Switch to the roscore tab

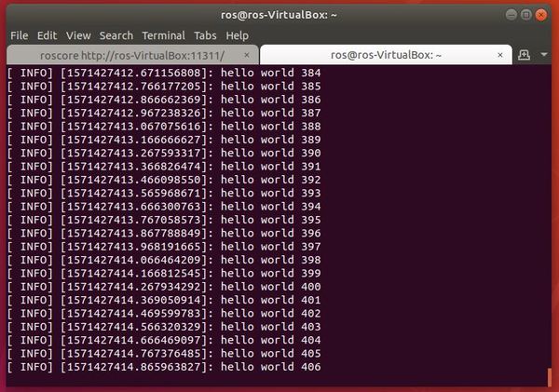(x=132, y=55)
